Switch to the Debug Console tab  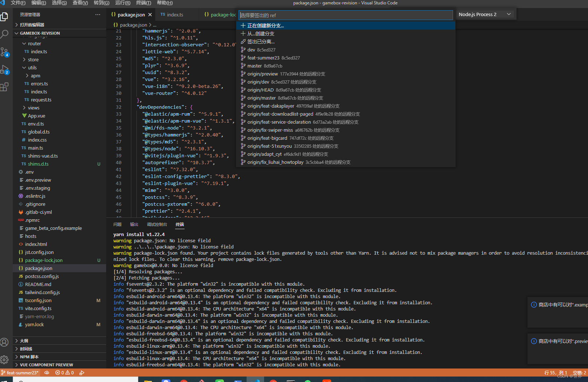click(157, 224)
